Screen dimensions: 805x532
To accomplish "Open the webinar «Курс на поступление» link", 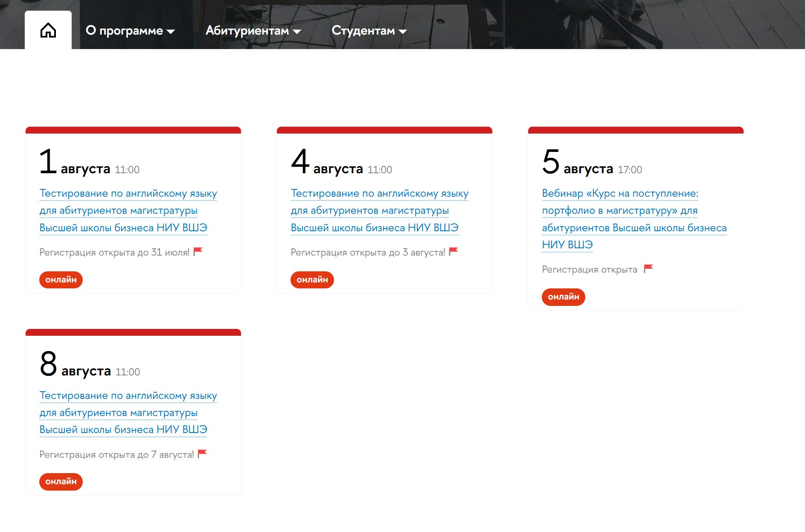I will 634,219.
